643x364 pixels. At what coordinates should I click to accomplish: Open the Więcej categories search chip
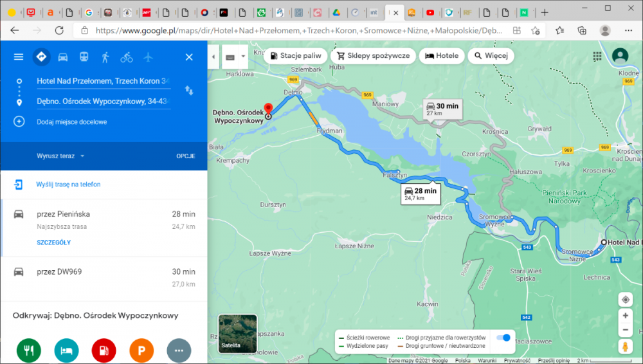(491, 56)
